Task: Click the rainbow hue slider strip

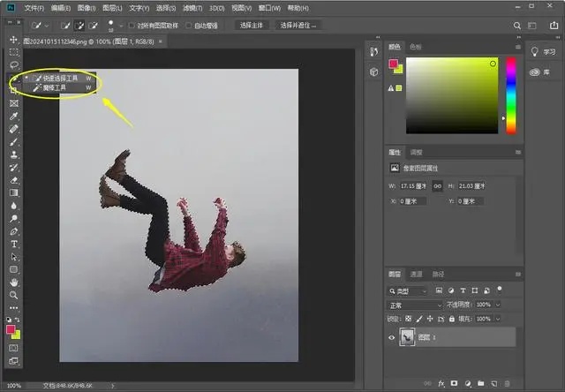Action: pos(510,95)
